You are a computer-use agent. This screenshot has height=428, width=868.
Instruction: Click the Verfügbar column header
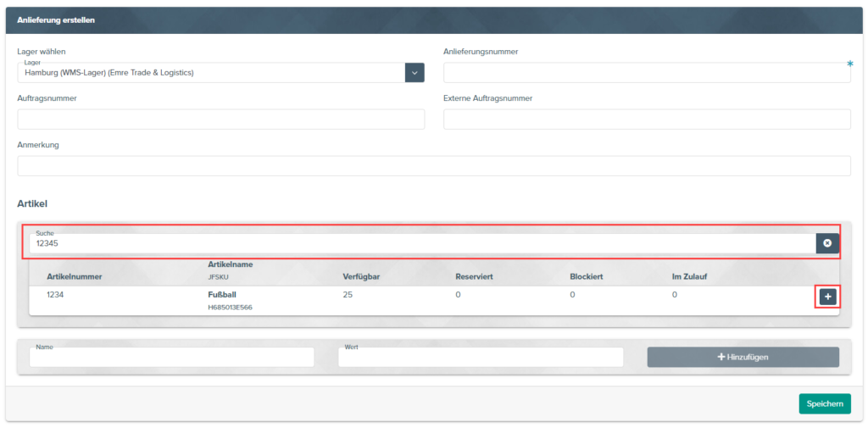[x=363, y=275]
